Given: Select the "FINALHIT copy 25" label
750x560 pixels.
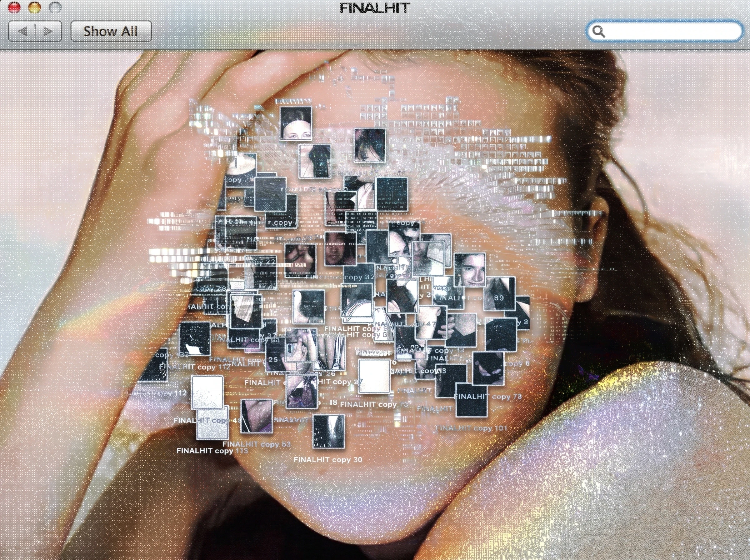Looking at the screenshot, I should click(x=244, y=360).
